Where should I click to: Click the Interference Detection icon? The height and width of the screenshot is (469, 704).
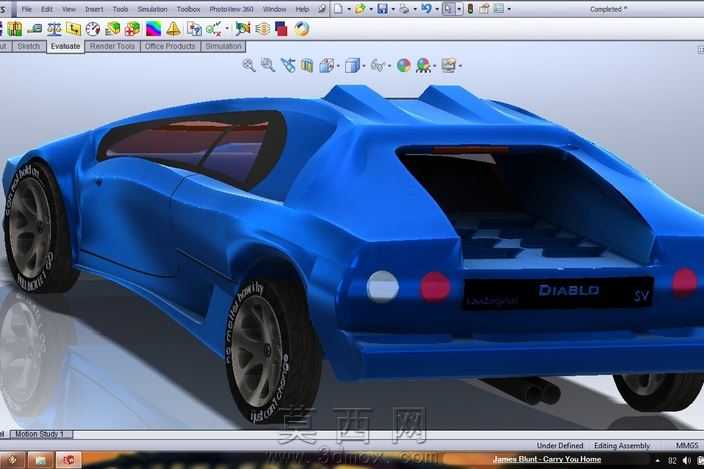point(15,29)
